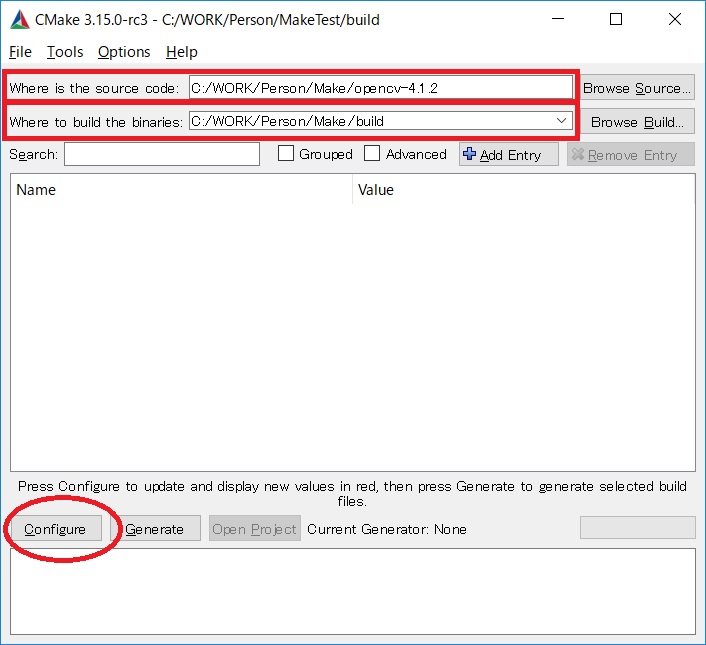Click the Search: label
The image size is (706, 645).
(x=33, y=154)
